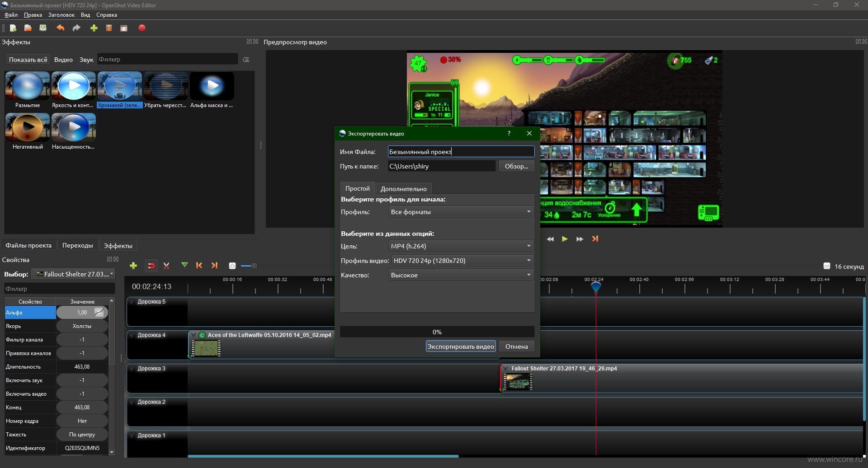Open the Профиль видео dropdown HDV 720 24p

(462, 261)
